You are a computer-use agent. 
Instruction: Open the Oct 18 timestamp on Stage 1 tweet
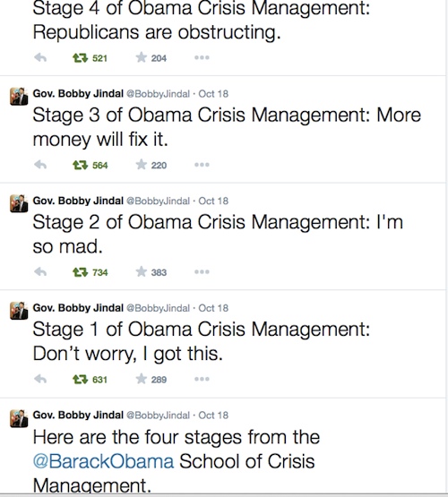coord(213,308)
